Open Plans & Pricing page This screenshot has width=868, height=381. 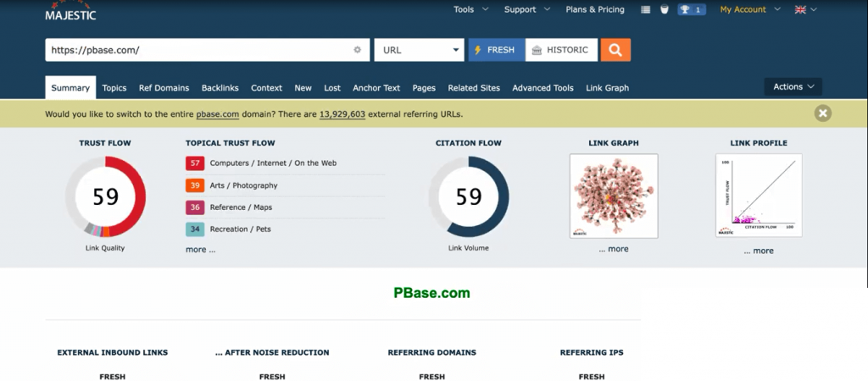click(595, 9)
